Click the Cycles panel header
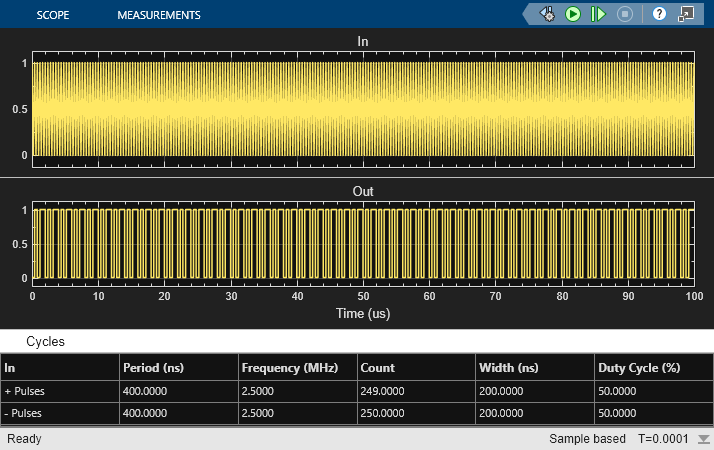714x450 pixels. (x=45, y=341)
